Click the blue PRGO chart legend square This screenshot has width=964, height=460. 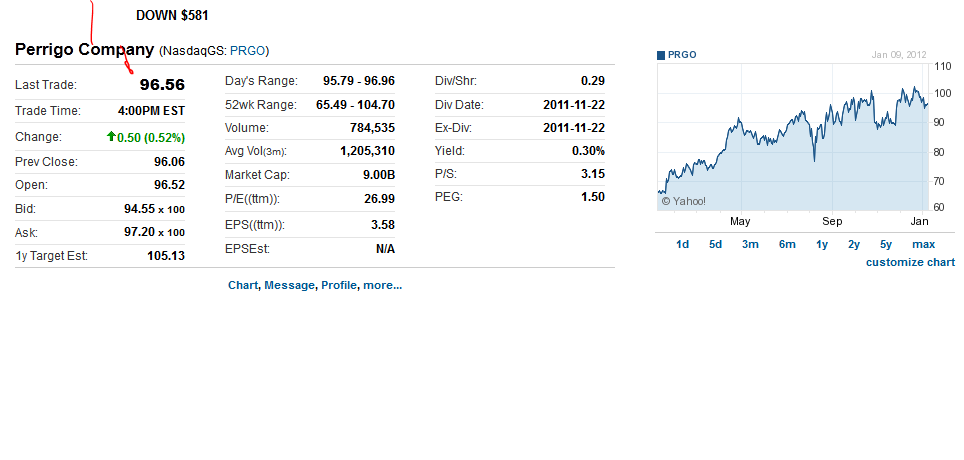tap(661, 55)
